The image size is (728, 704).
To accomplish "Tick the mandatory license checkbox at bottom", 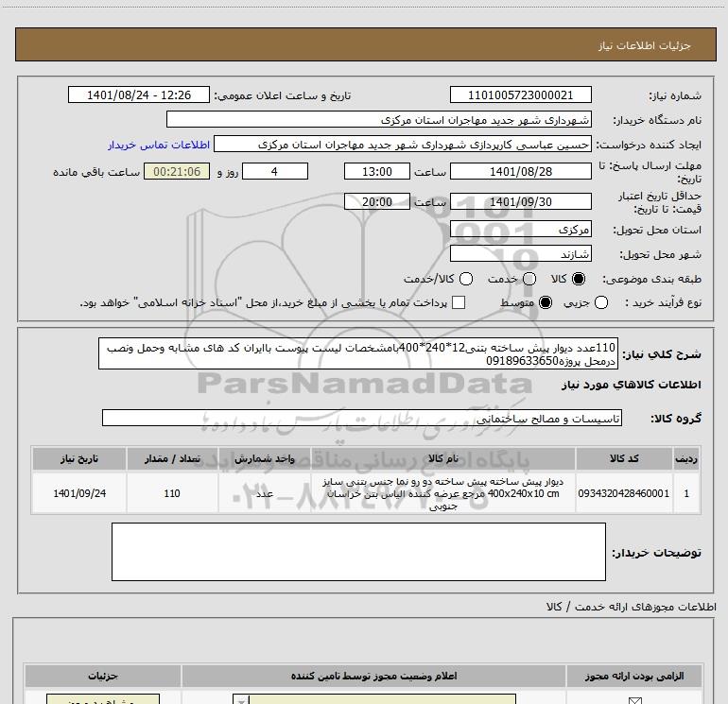I will point(634,700).
